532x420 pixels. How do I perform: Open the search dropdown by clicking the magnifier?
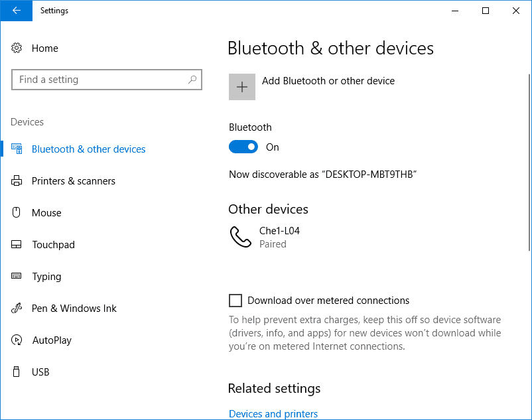[193, 79]
